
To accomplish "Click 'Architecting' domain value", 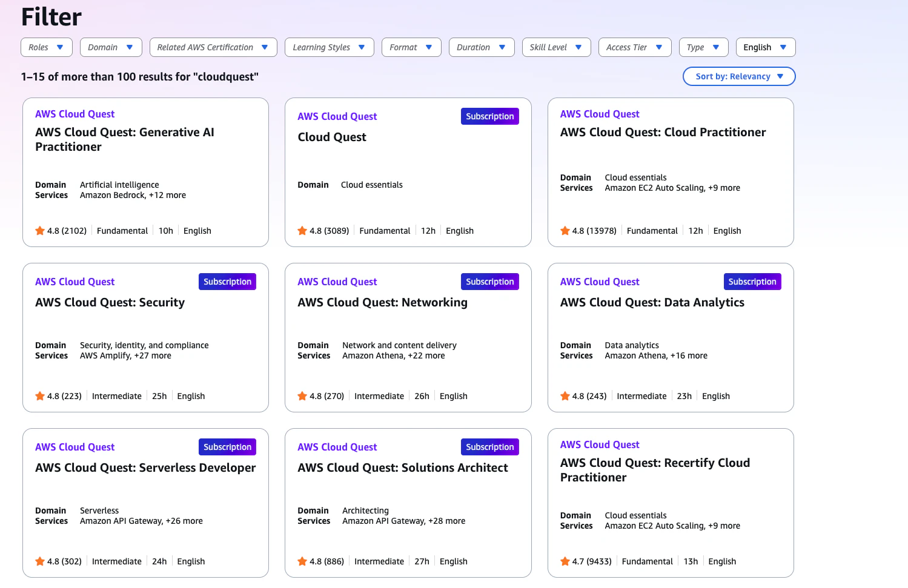I will tap(365, 510).
